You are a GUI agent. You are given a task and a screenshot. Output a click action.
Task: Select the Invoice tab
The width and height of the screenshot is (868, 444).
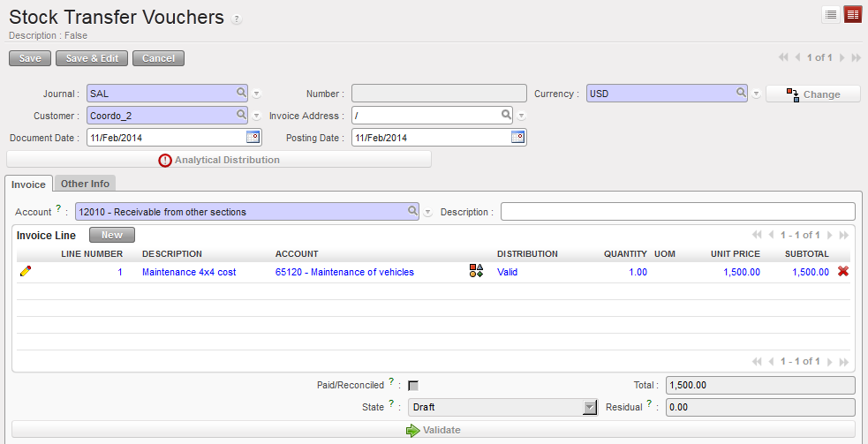[28, 184]
